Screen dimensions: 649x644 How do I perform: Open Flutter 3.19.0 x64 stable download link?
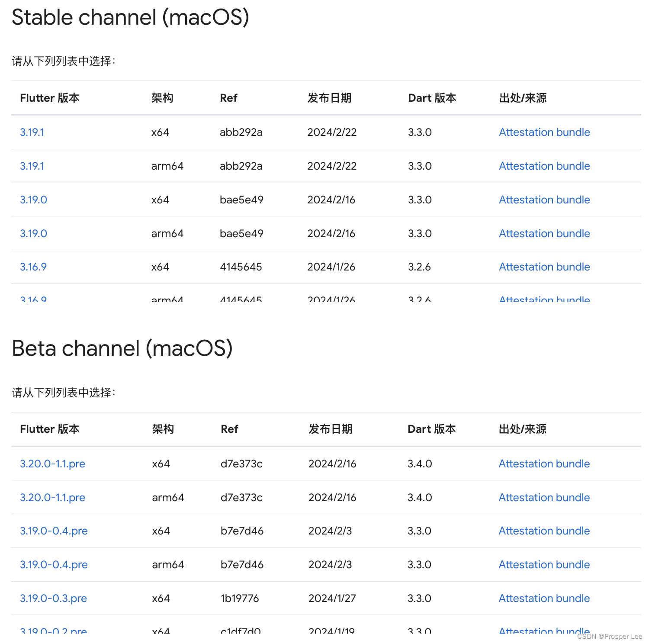point(33,200)
